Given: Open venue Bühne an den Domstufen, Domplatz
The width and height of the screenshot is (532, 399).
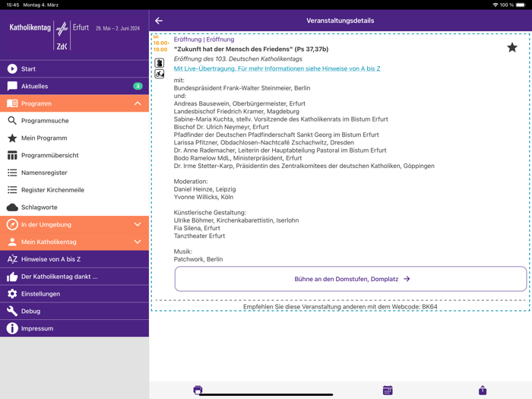Looking at the screenshot, I should click(350, 279).
